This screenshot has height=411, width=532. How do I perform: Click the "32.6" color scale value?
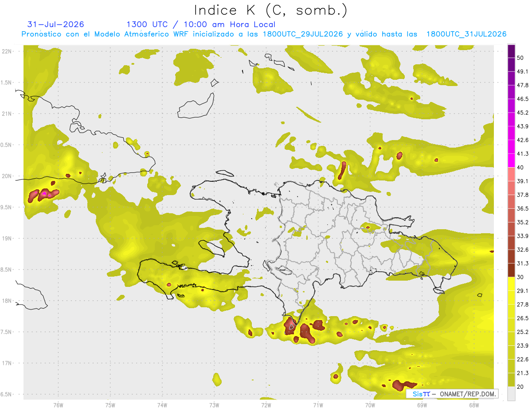[523, 250]
